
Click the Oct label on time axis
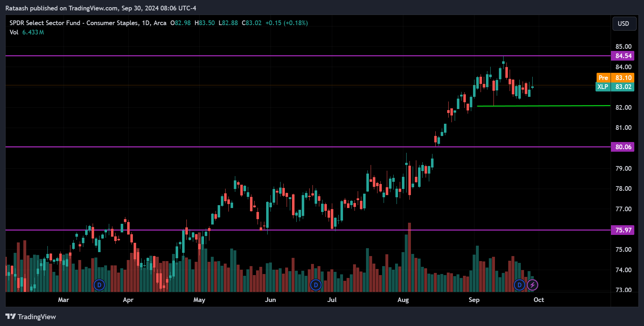coord(539,300)
